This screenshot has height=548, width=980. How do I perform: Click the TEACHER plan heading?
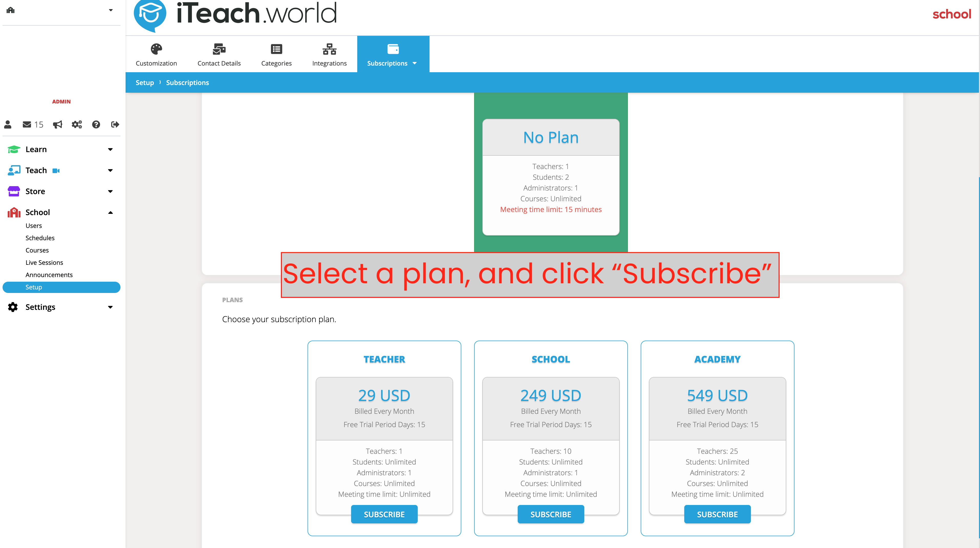pos(384,359)
